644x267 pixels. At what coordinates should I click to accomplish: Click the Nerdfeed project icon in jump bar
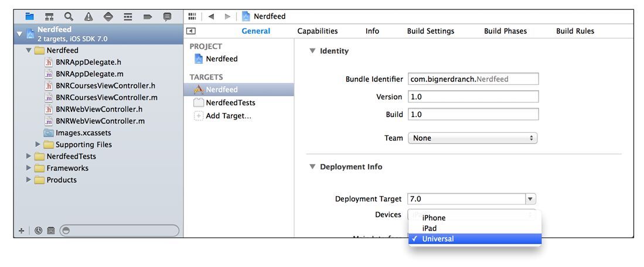[246, 16]
